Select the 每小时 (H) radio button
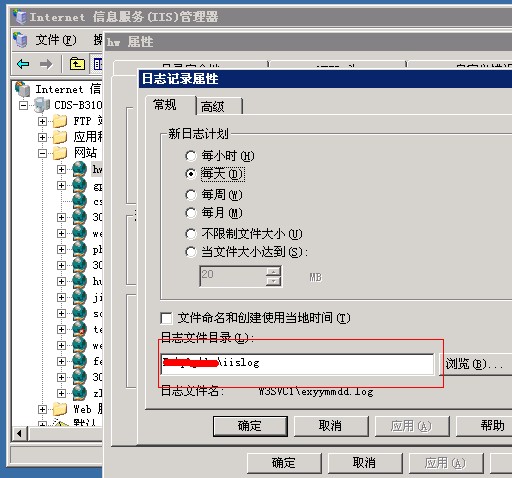The width and height of the screenshot is (512, 478). [x=191, y=156]
